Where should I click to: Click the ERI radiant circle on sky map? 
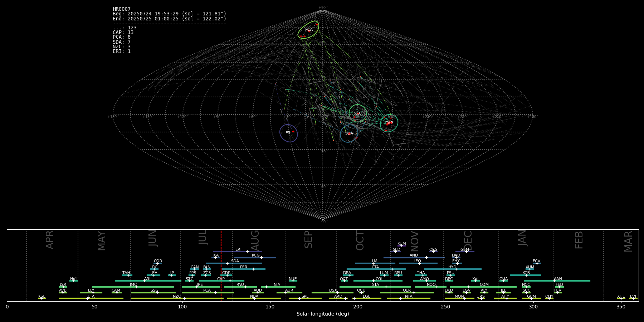[289, 133]
